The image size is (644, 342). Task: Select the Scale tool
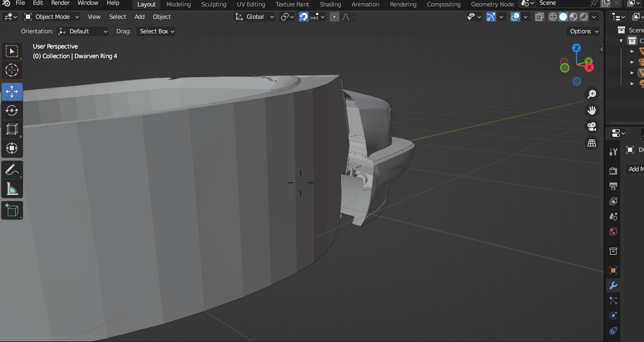point(12,129)
